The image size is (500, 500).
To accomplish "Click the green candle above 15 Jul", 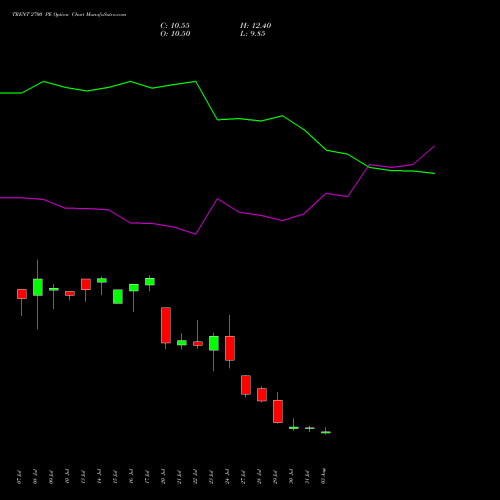I will click(x=118, y=296).
